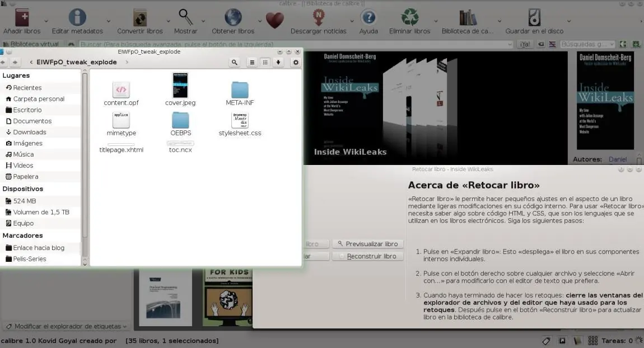Click the file manager sidebar scrollbar
Screen dimensions: 644x348
pos(85,156)
